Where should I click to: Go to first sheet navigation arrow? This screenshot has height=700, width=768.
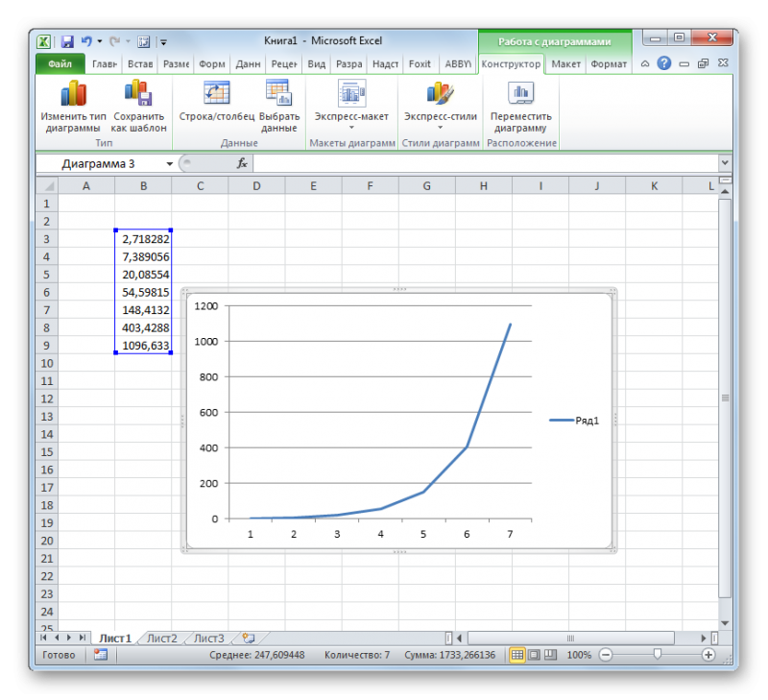[x=43, y=638]
